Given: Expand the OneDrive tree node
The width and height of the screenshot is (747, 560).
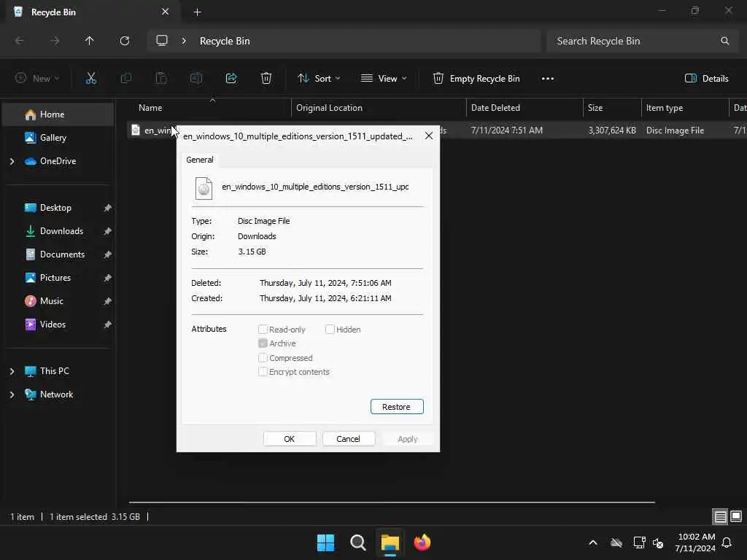Looking at the screenshot, I should coord(12,161).
